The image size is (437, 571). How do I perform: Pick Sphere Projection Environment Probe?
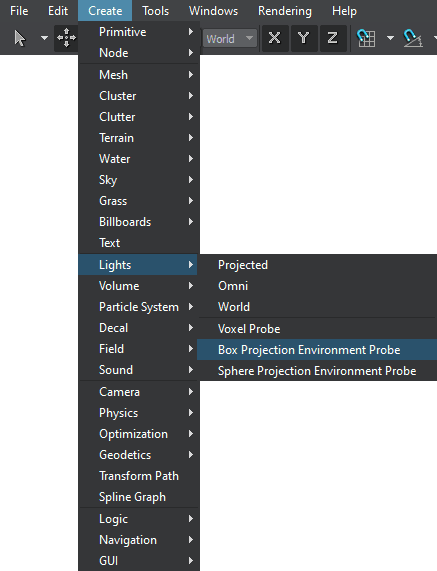click(317, 371)
